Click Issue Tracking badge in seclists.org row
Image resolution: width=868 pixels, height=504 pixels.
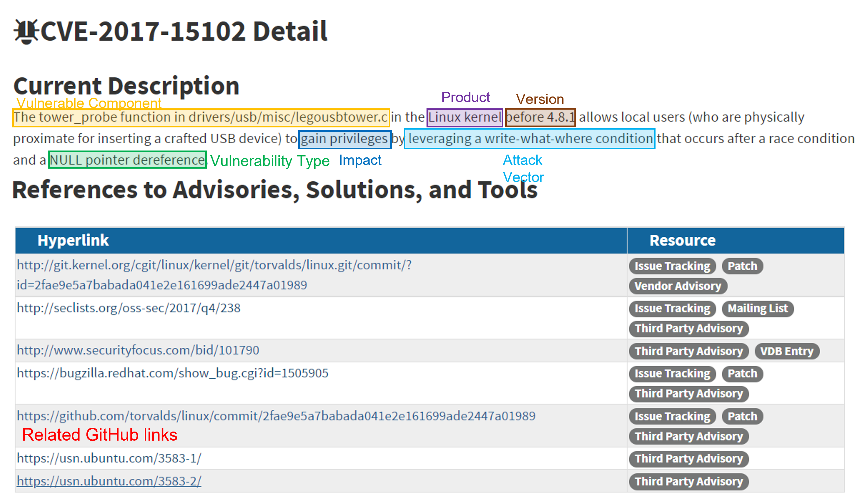pos(672,309)
